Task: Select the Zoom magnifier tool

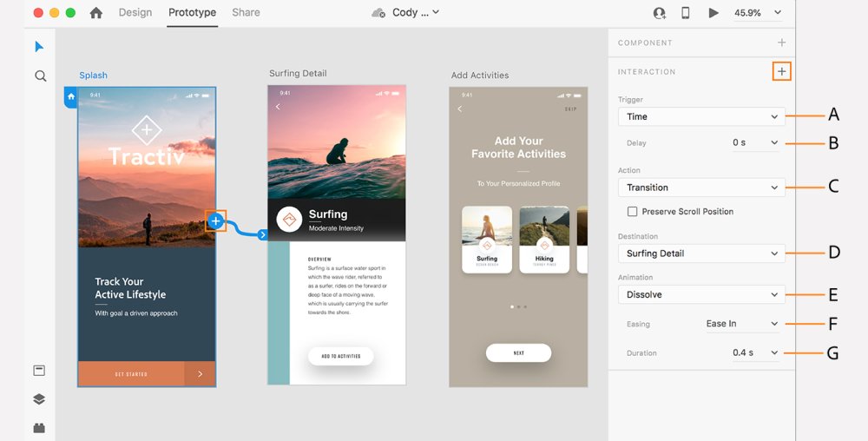Action: pyautogui.click(x=41, y=76)
